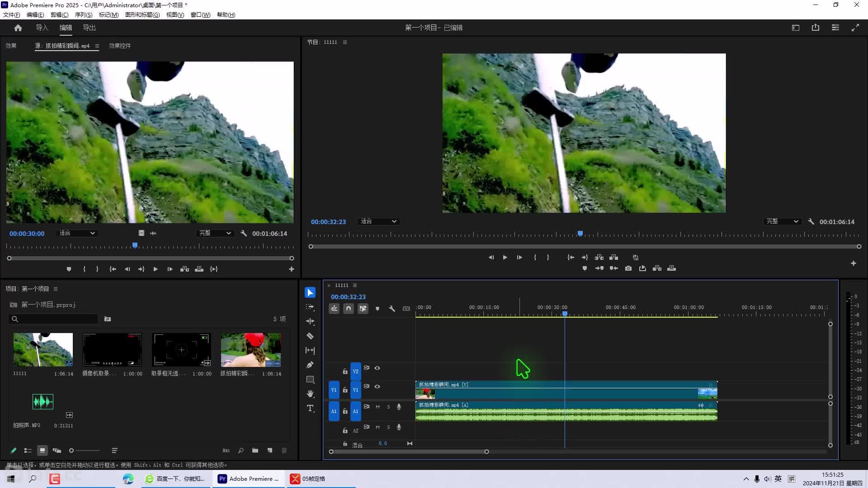Viewport: 868px width, 488px height.
Task: Toggle V1 track output eye
Action: pos(377,387)
